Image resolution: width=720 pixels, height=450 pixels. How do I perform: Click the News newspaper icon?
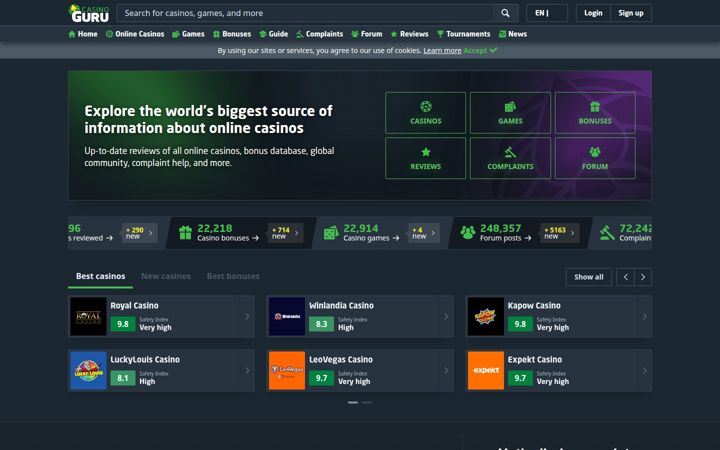click(x=502, y=34)
